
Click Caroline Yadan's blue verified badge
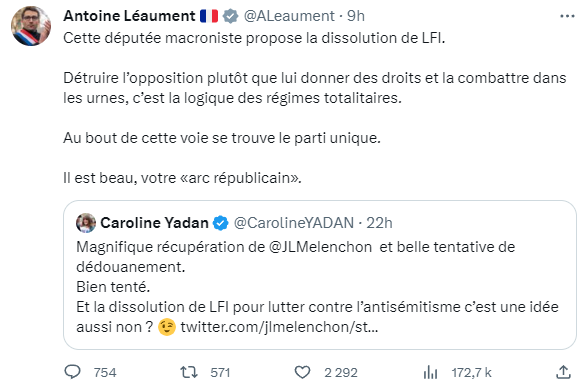point(220,223)
